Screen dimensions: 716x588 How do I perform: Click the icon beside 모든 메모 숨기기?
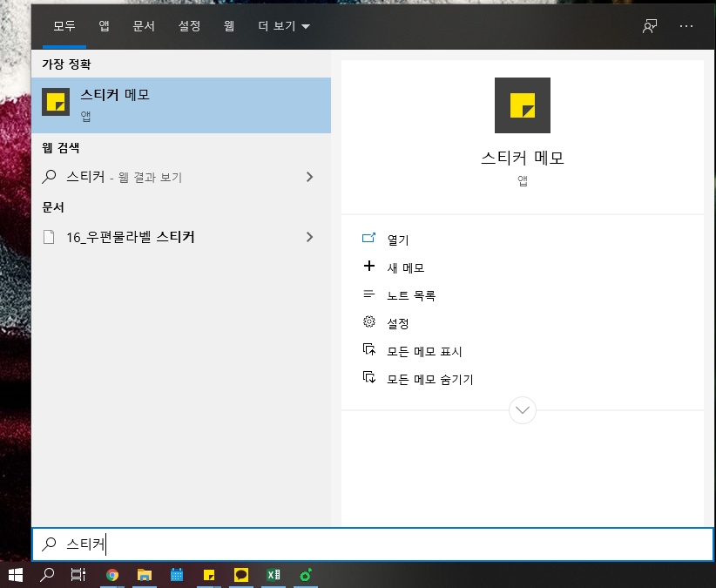click(x=369, y=377)
